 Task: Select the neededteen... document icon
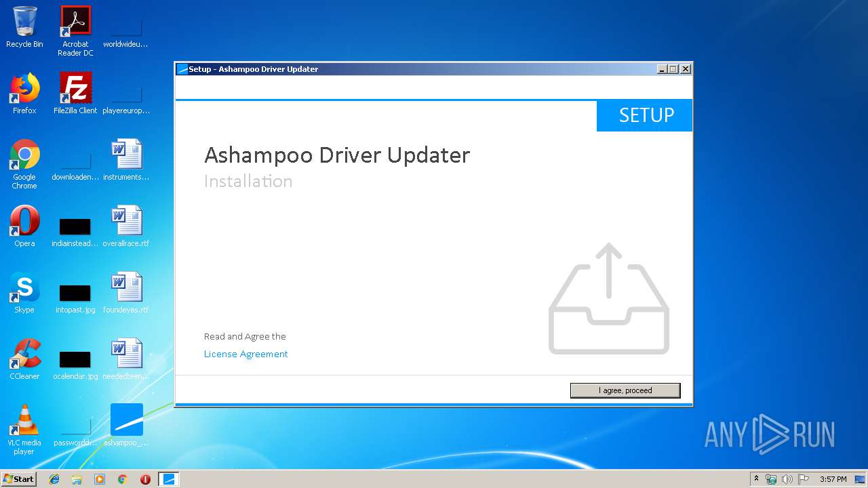pyautogui.click(x=126, y=359)
